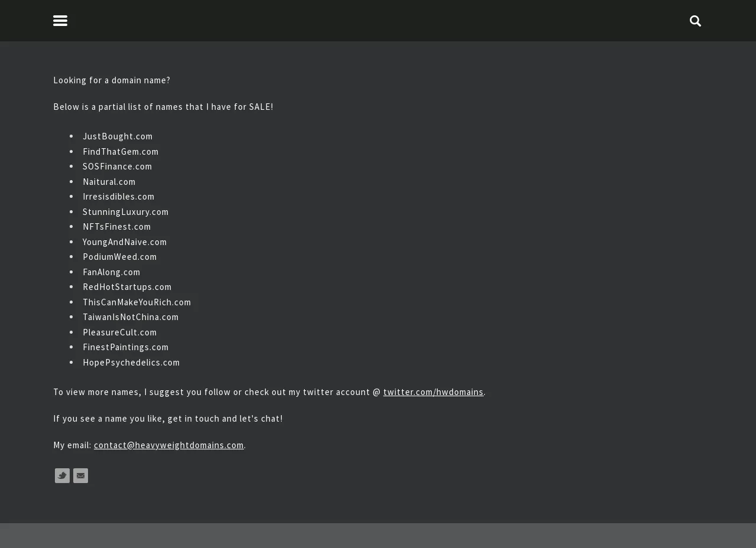Click HopePsychedelics.com domain entry
This screenshot has width=756, height=548.
[131, 363]
